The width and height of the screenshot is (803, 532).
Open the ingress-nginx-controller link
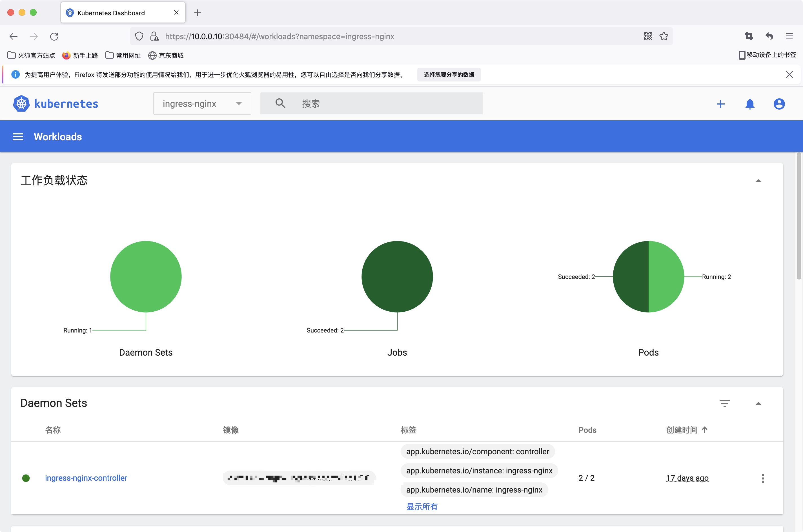tap(86, 478)
